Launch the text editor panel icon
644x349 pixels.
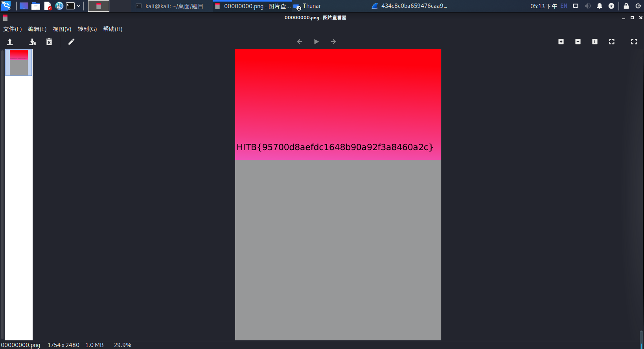(48, 6)
